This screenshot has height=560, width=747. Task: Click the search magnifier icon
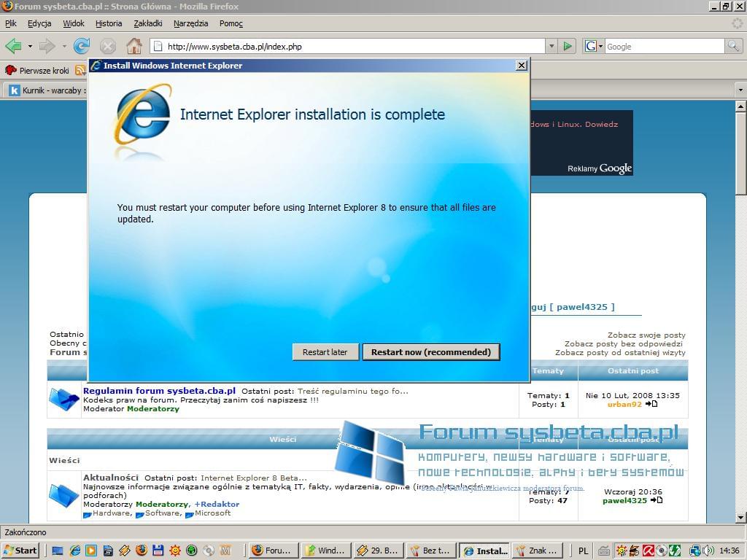coord(733,46)
